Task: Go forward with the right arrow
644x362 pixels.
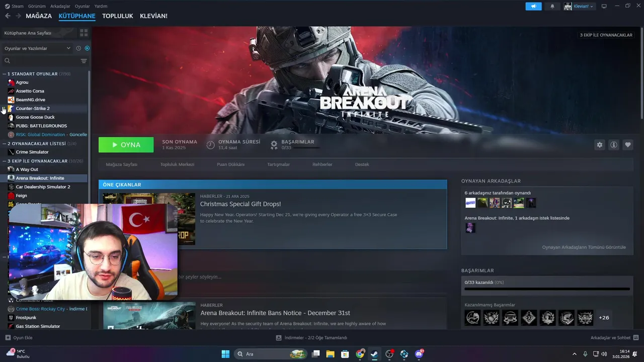Action: point(18,16)
